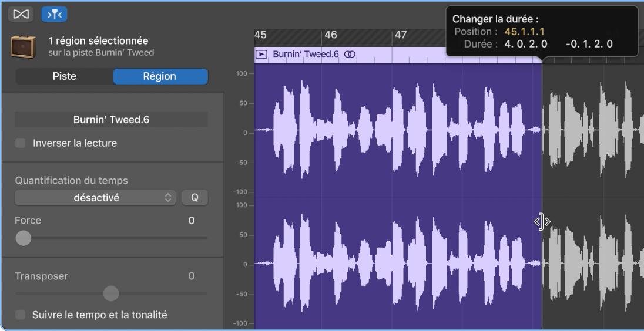
Task: Click the Burnin' Tweed.6 region name field
Action: coord(111,120)
